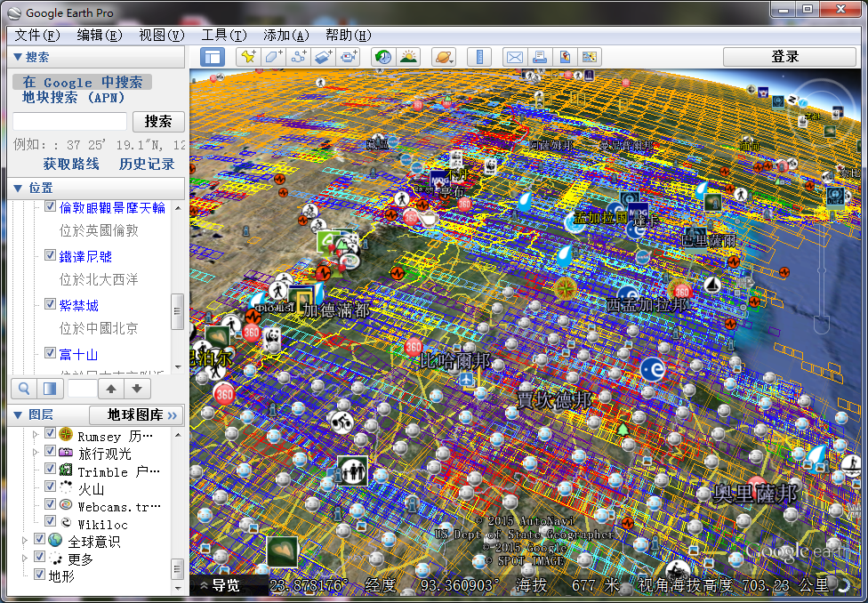Open the planet switcher dropdown

pos(444,57)
